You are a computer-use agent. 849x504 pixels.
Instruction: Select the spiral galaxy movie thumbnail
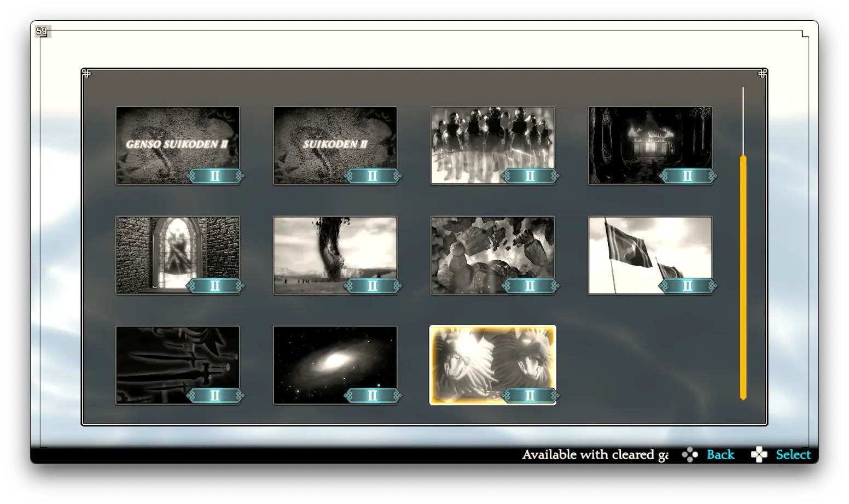coord(335,365)
